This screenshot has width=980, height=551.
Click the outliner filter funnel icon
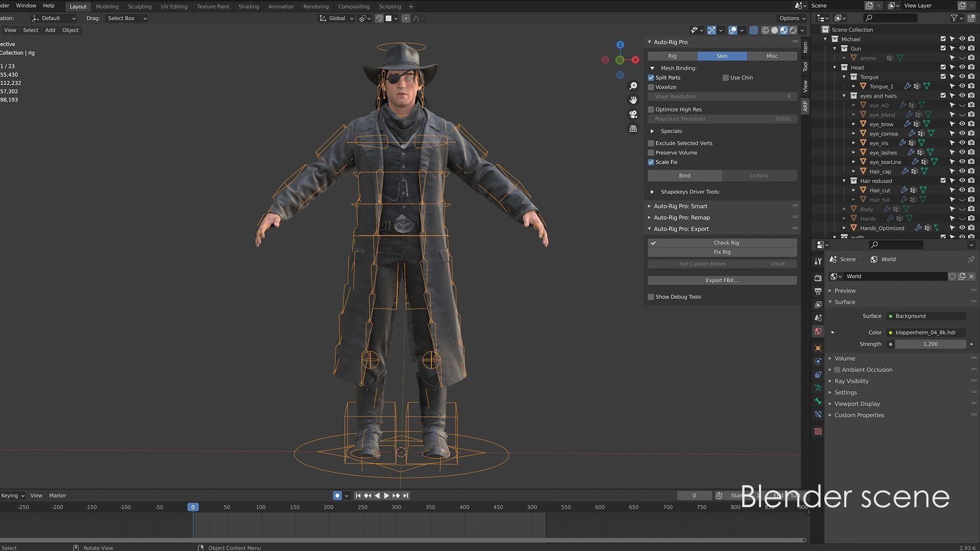[953, 18]
